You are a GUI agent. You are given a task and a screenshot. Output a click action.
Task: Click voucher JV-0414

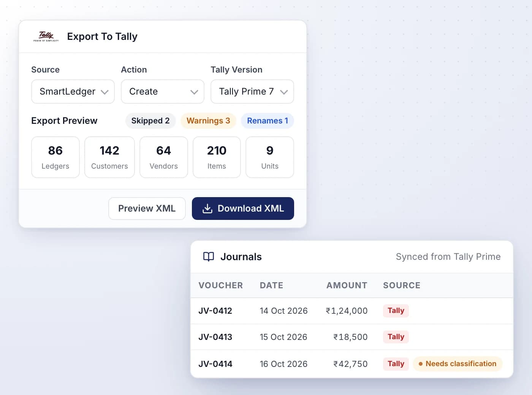[x=215, y=364]
